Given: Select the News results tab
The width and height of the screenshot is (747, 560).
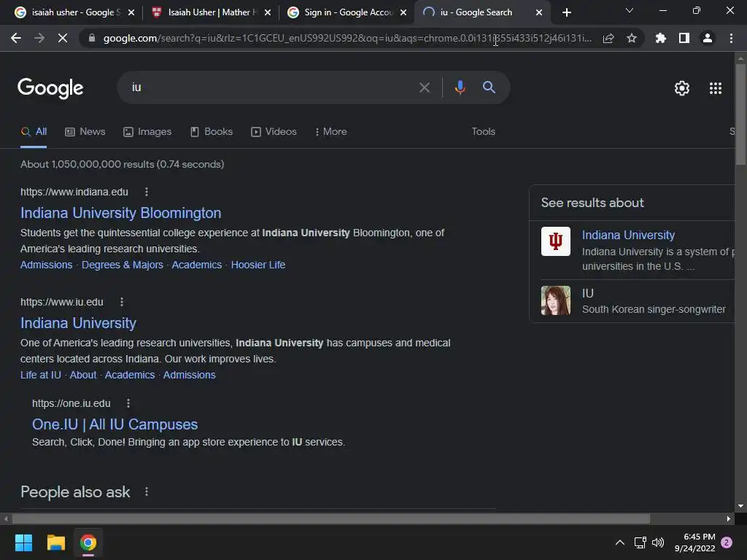Looking at the screenshot, I should coord(85,131).
